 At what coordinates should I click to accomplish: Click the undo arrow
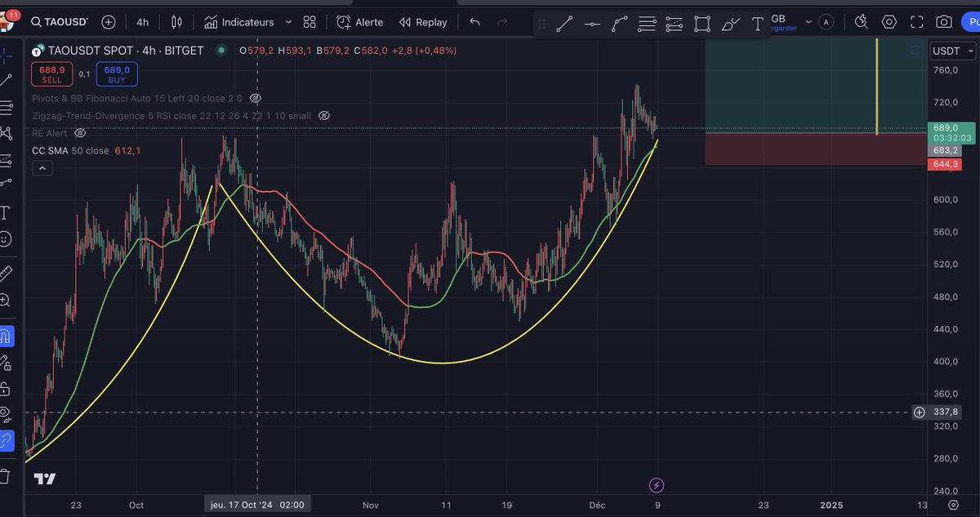pos(474,22)
